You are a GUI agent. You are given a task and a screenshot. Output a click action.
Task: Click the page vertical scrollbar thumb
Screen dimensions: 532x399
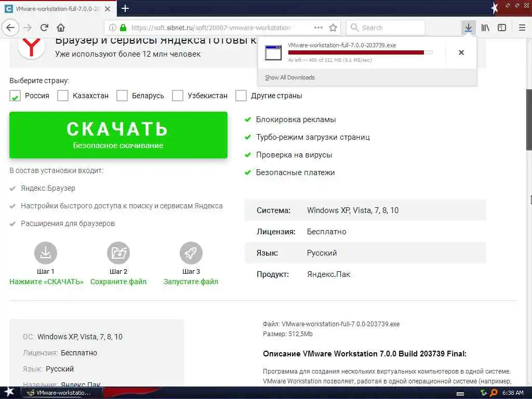pyautogui.click(x=529, y=119)
